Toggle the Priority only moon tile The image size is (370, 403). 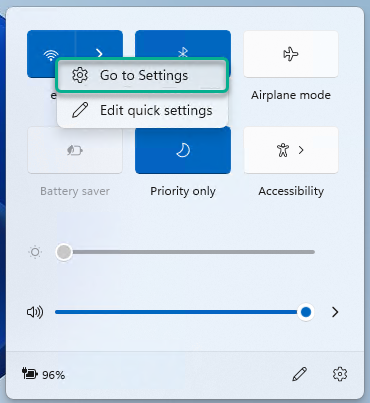pos(183,150)
